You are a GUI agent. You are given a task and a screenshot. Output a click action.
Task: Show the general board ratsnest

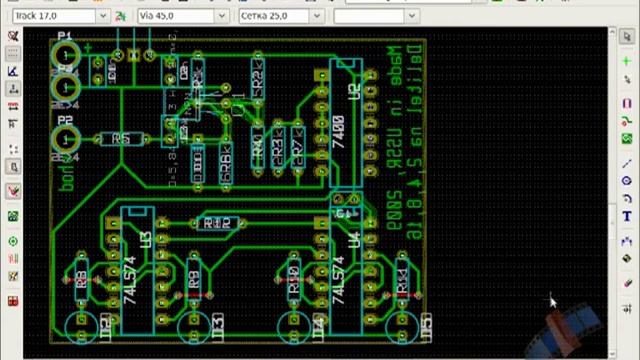(13, 149)
